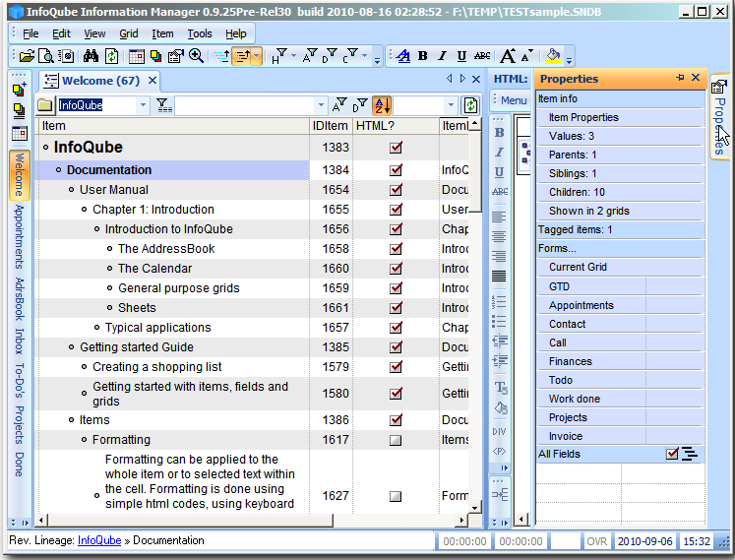Open the InfoQube source dropdown
The height and width of the screenshot is (560, 735).
(x=143, y=105)
